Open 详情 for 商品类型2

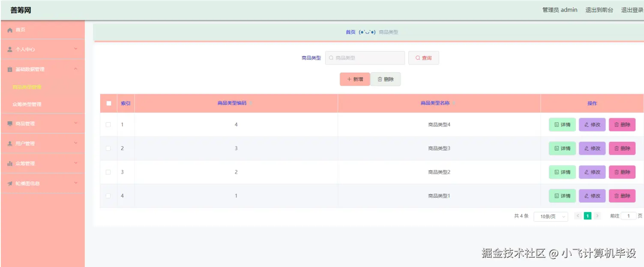(562, 172)
